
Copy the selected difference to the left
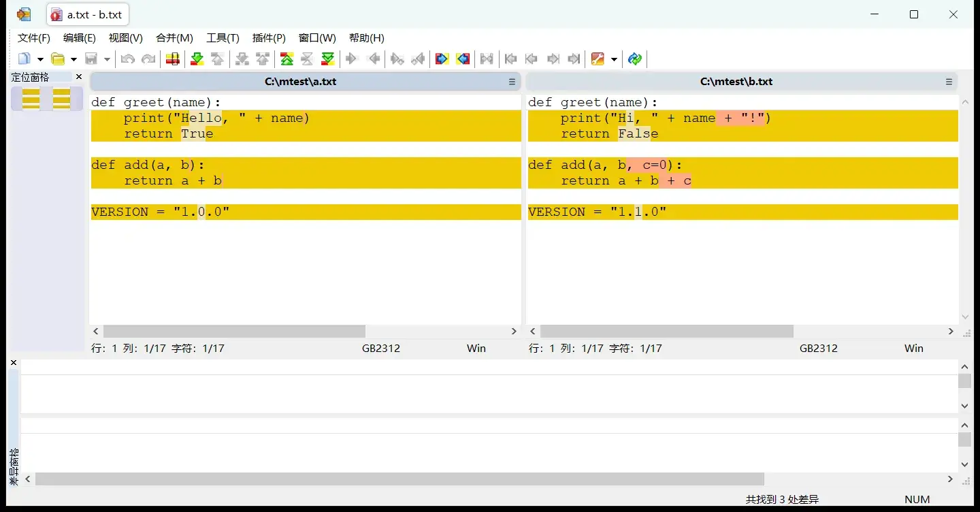click(x=373, y=59)
